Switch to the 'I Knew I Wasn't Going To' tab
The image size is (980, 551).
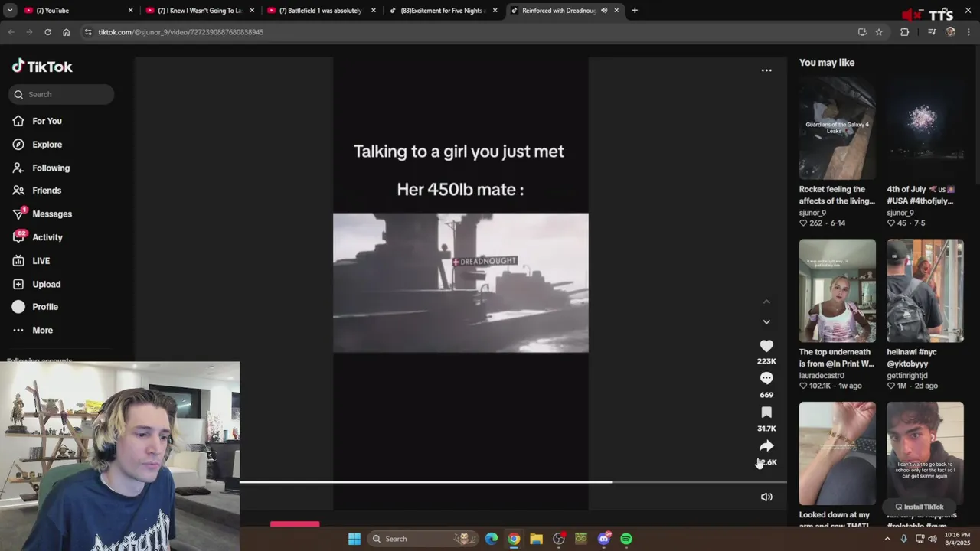point(199,11)
